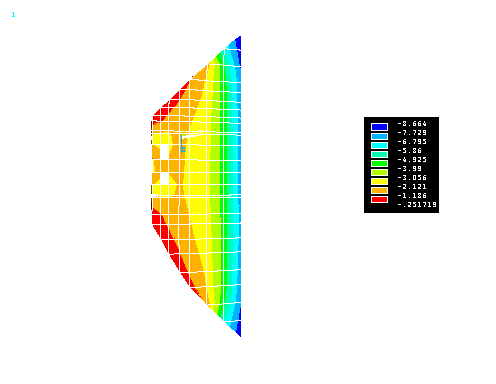This screenshot has height=384, width=496.
Task: Click the -4.925 contour value label
Action: 412,160
